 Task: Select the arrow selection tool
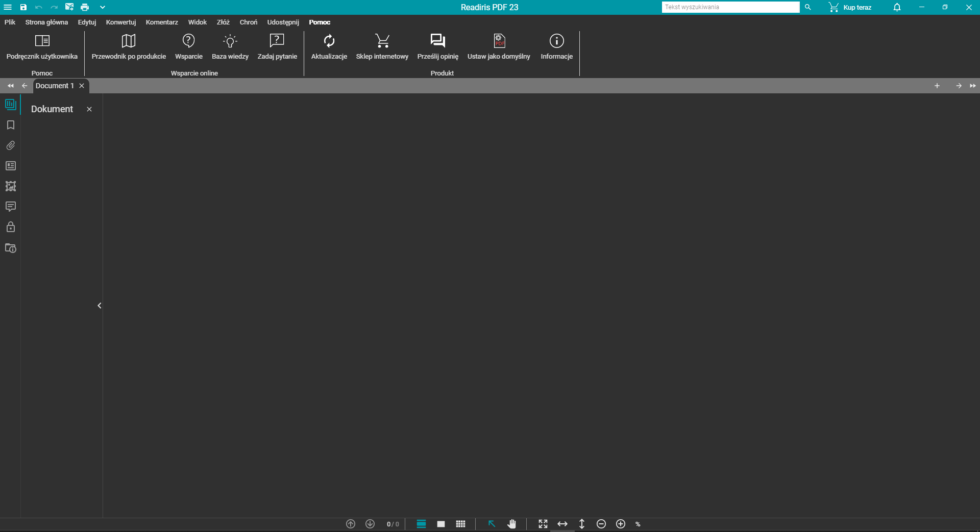click(x=492, y=524)
